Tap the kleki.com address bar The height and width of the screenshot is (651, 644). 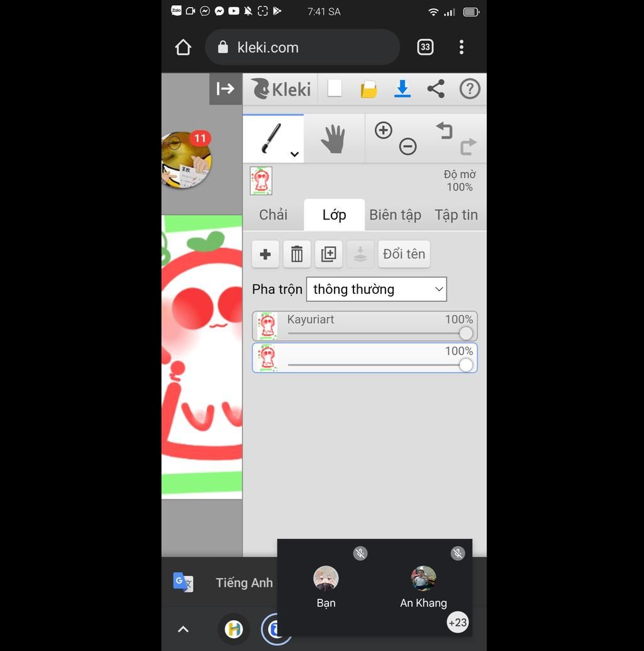pyautogui.click(x=303, y=47)
